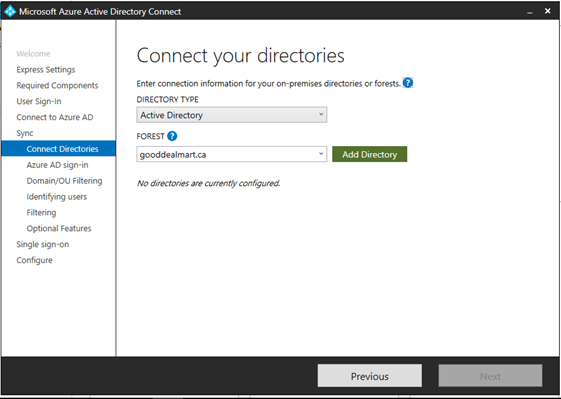Click the gooddealmart.ca forest field
The height and width of the screenshot is (399, 561).
click(231, 154)
